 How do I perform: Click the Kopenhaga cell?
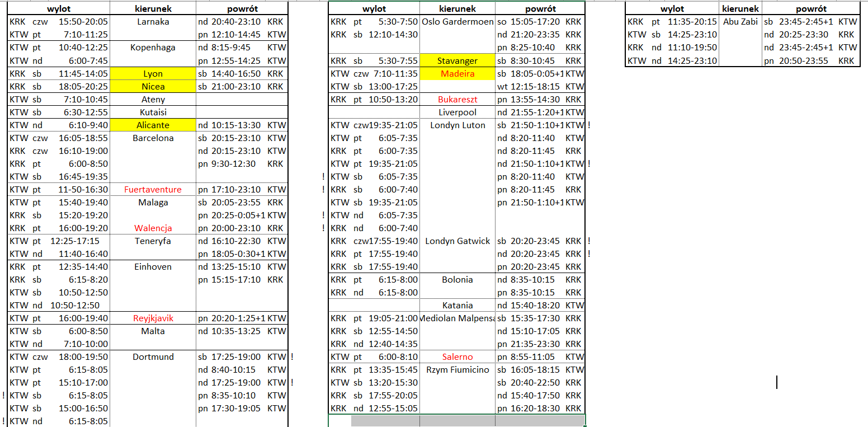click(153, 48)
